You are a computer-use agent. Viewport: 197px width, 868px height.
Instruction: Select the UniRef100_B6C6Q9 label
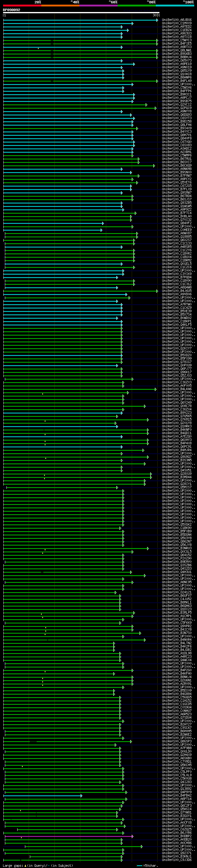click(177, 165)
